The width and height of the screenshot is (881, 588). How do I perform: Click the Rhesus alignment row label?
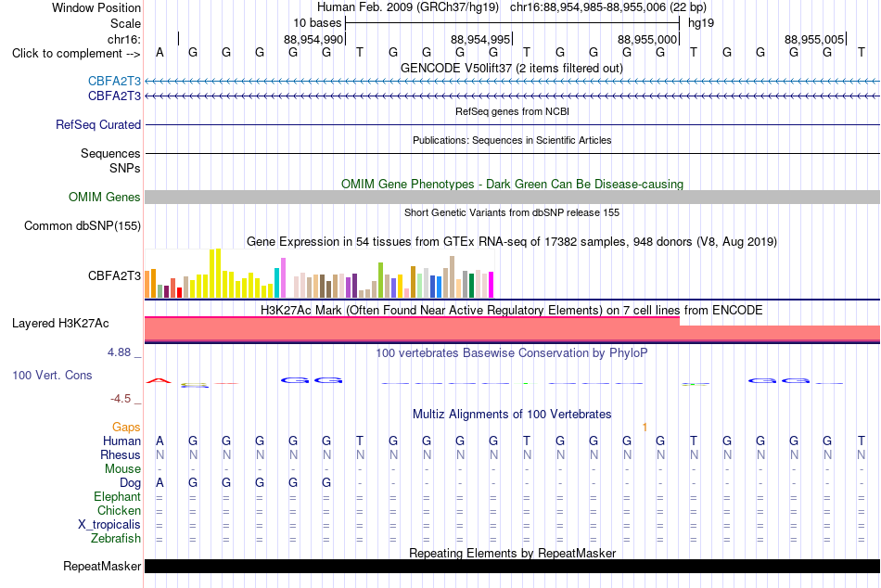pyautogui.click(x=121, y=454)
